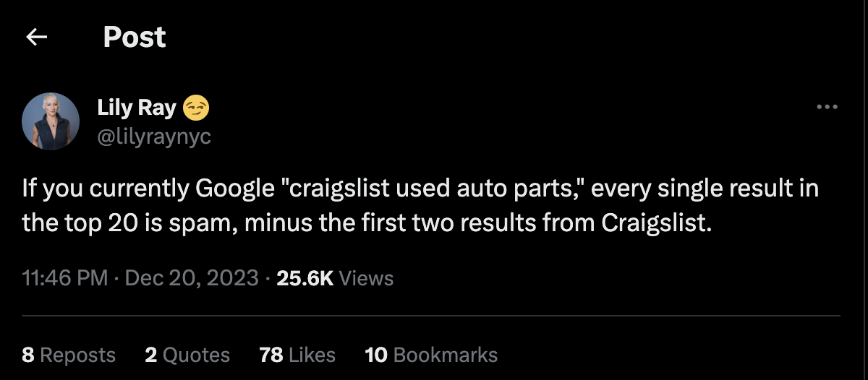Open the 78 Likes list
Screen dimensions: 868x380
pyautogui.click(x=297, y=355)
